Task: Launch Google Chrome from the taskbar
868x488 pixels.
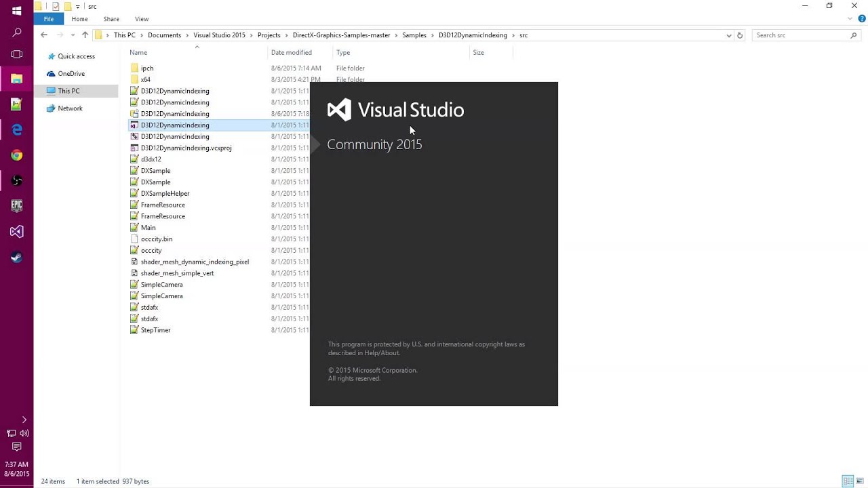Action: pyautogui.click(x=17, y=155)
